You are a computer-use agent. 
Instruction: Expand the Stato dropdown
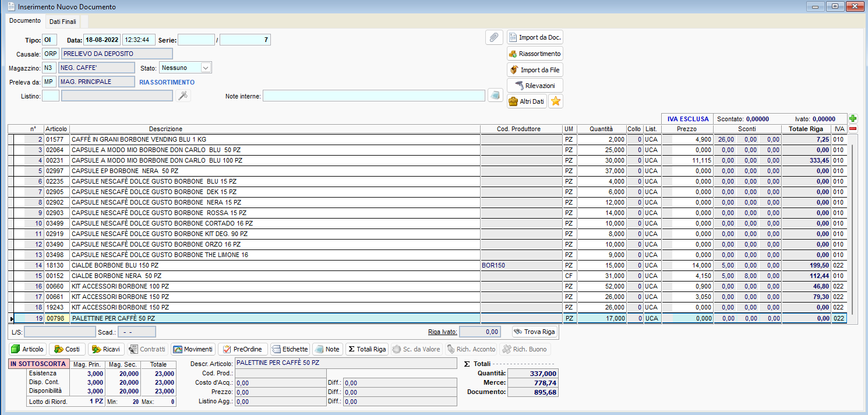click(205, 68)
